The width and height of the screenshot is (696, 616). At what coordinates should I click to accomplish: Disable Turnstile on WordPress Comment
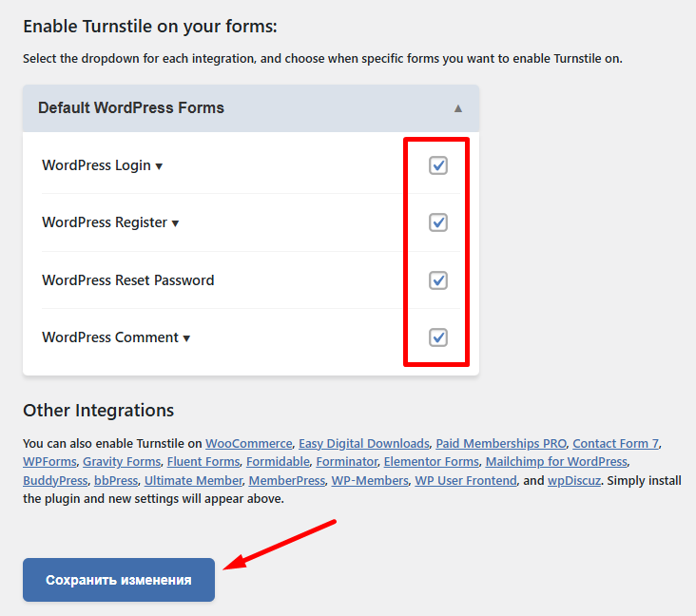[438, 337]
